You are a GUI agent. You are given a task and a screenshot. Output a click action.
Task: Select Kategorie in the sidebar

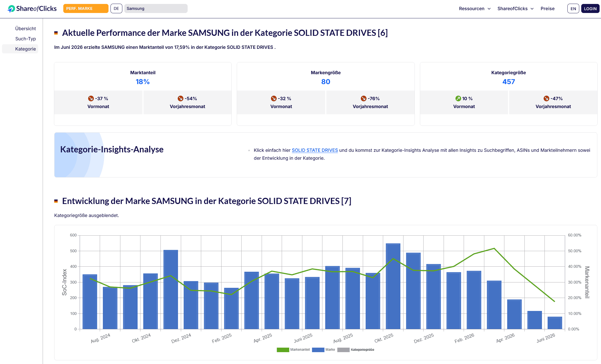20,49
